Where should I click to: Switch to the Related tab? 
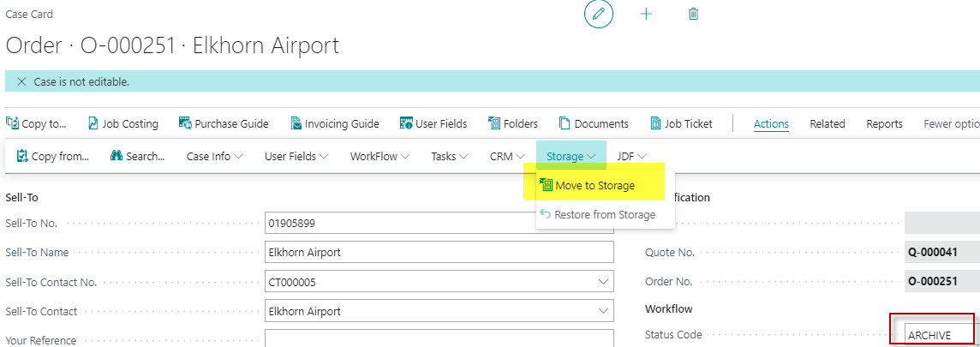click(x=828, y=123)
